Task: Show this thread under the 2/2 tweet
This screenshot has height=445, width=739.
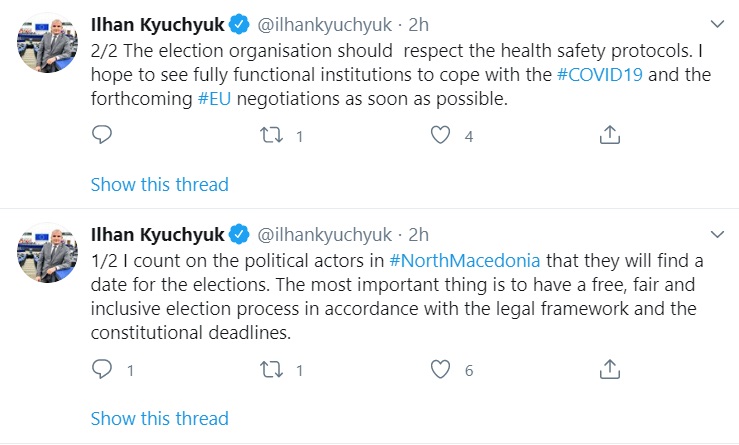Action: pos(160,184)
